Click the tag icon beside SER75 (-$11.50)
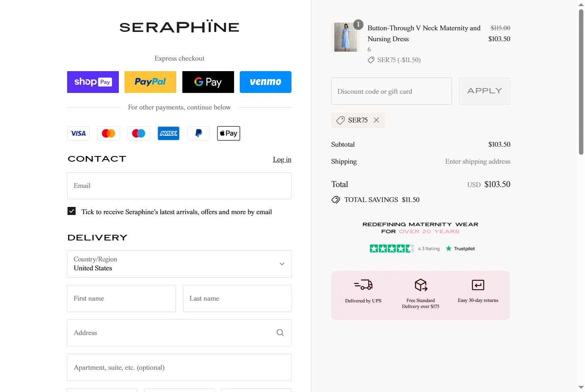Screen dimensions: 585x392 click(x=371, y=60)
